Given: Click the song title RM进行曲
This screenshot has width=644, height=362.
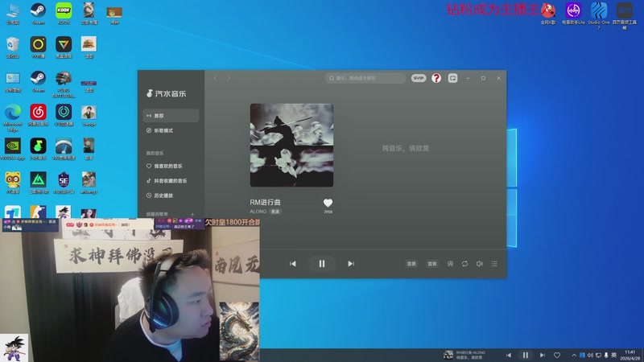Looking at the screenshot, I should 265,202.
